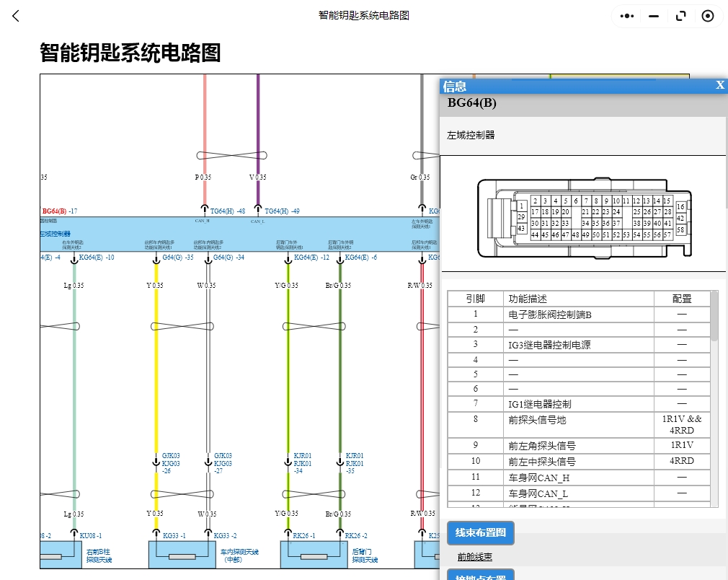Open the 线束布置图 button

coord(481,532)
